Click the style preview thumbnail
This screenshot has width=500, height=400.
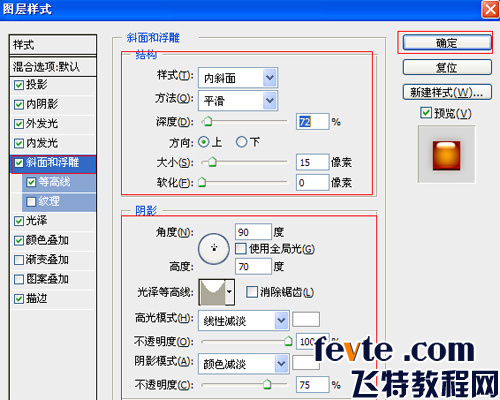coord(447,155)
